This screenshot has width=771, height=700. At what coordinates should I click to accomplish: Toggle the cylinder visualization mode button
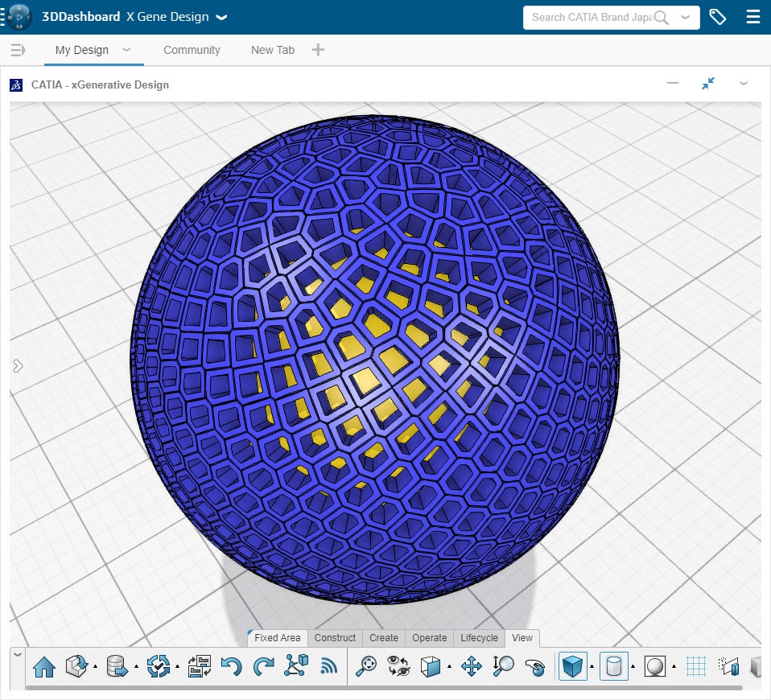tap(614, 666)
